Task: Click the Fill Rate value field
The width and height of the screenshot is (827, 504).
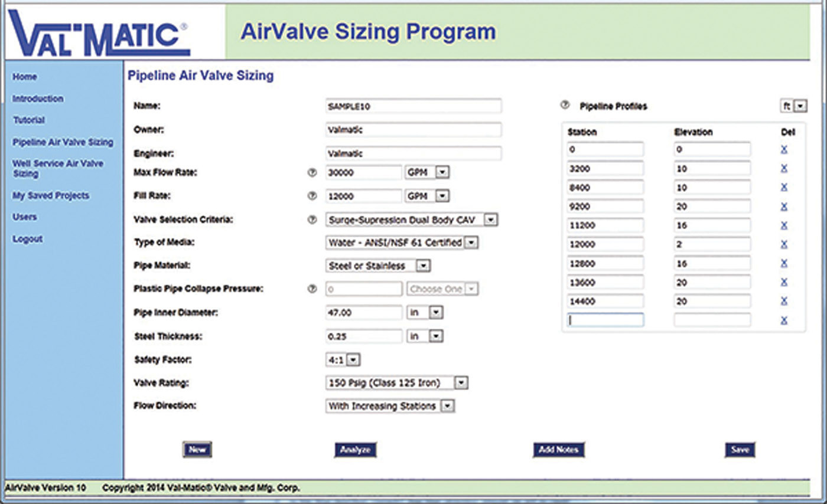Action: pos(364,196)
